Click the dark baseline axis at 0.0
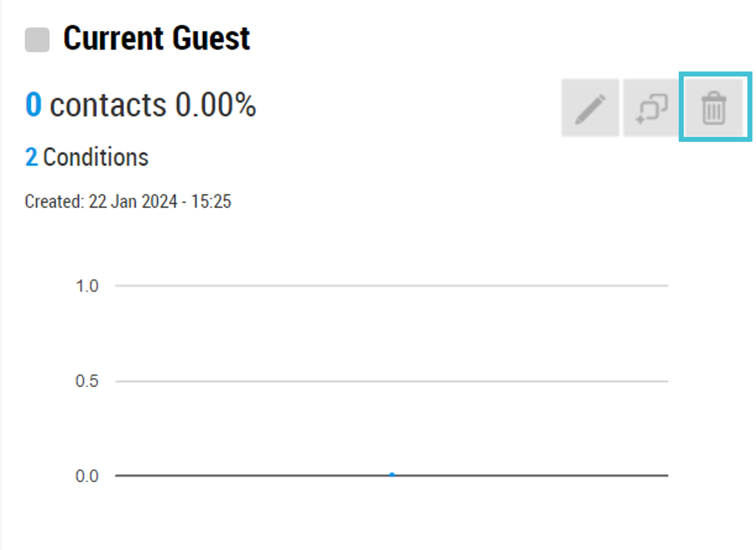 (x=392, y=476)
